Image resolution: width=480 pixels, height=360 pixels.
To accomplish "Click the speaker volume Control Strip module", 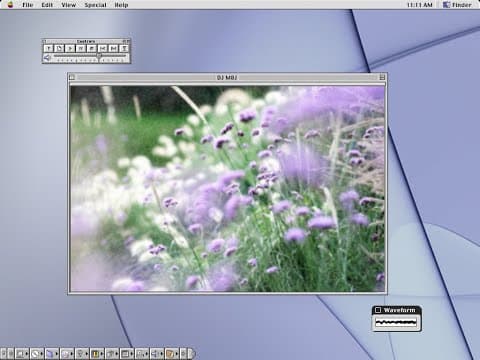I will point(155,353).
